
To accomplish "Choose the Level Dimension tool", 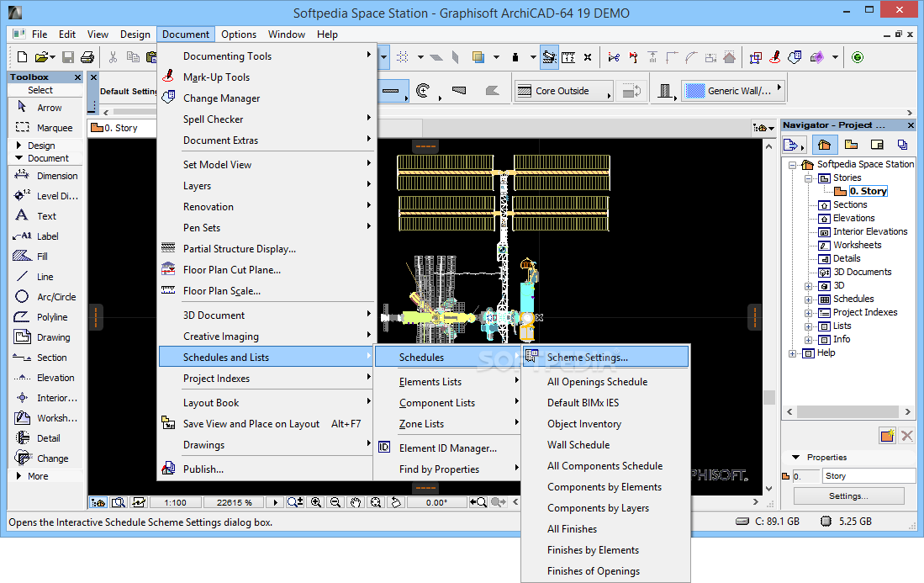I will pos(45,196).
